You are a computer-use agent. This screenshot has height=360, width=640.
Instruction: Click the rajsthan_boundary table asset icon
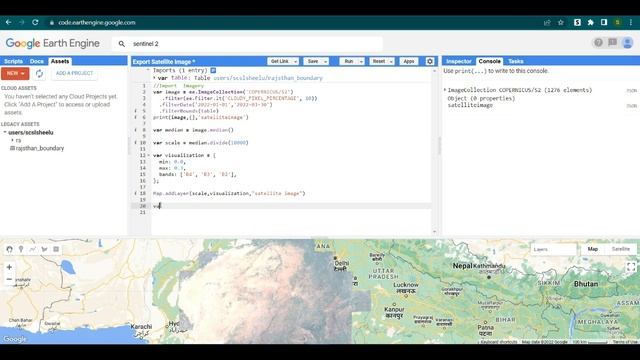[12, 149]
